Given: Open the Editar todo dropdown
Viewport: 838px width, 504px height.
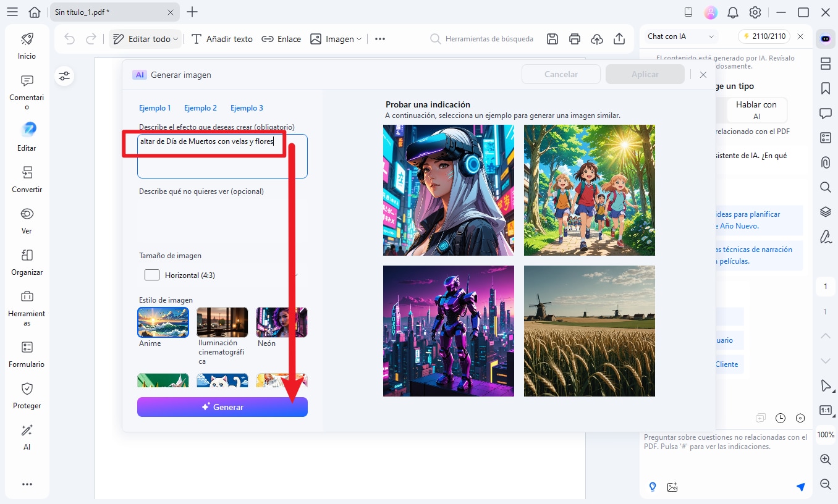Looking at the screenshot, I should click(146, 39).
